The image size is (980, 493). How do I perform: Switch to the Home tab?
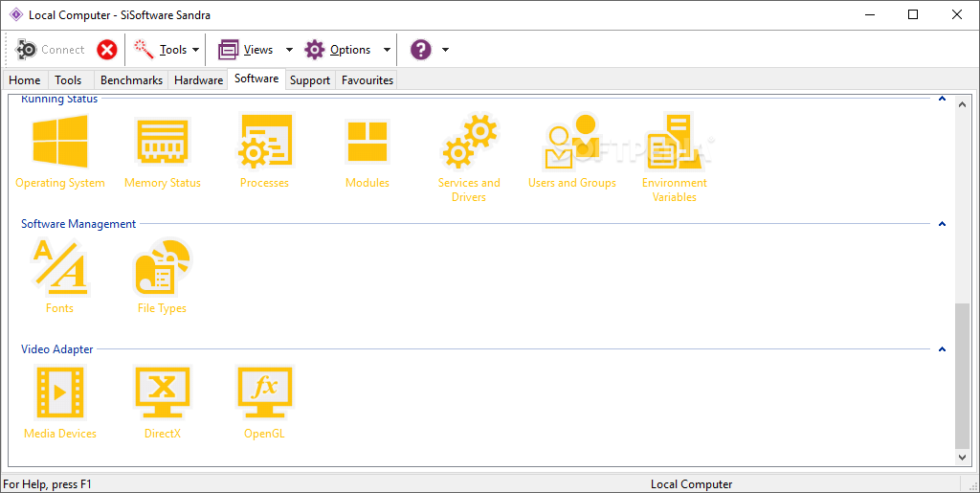point(25,80)
